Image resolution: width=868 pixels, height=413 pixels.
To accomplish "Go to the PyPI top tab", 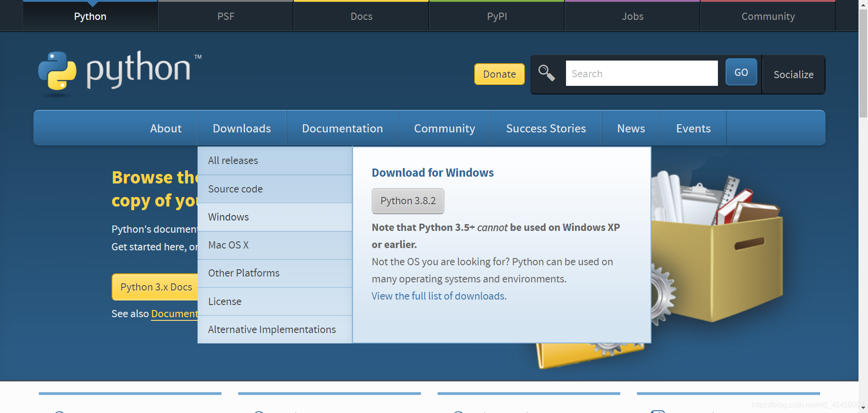I will (x=497, y=16).
